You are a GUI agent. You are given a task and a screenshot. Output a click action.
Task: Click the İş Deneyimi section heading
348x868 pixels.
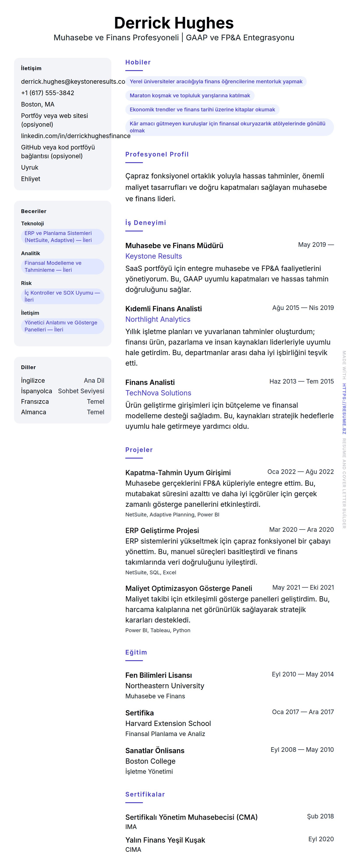click(146, 223)
